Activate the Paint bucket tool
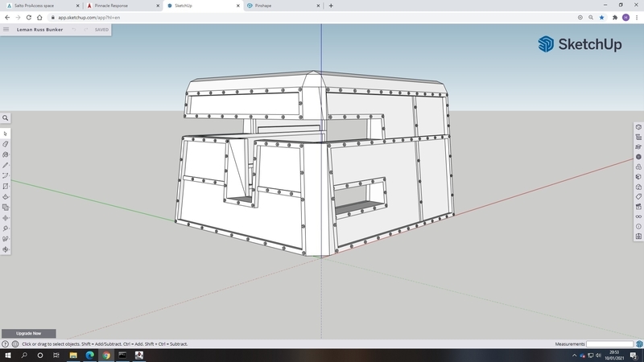The image size is (644, 362). point(6,154)
